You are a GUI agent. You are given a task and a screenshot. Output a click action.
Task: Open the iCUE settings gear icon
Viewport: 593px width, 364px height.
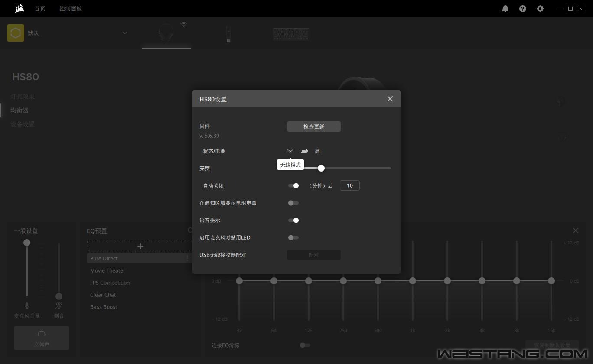(540, 9)
